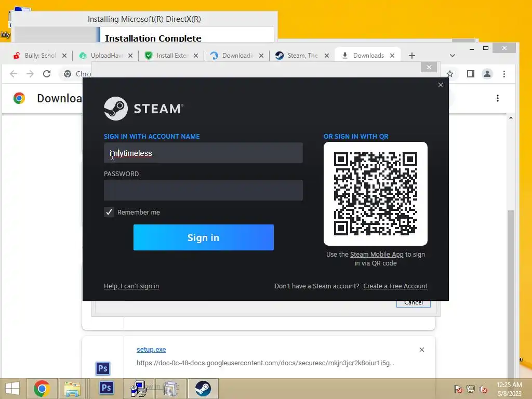Expand the Chrome tab search dropdown
Image resolution: width=532 pixels, height=399 pixels.
coord(453,56)
